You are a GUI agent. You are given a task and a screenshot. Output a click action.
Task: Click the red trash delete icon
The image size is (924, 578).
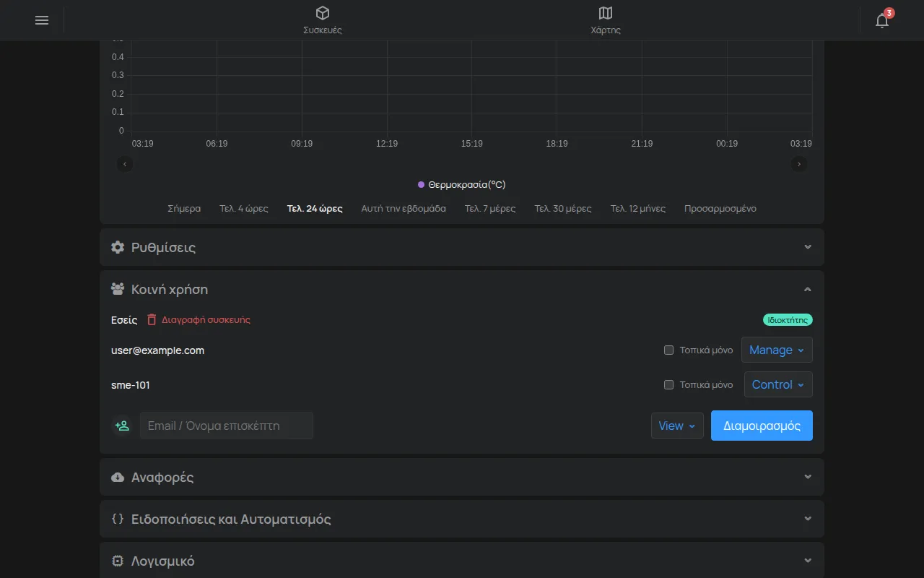click(152, 319)
